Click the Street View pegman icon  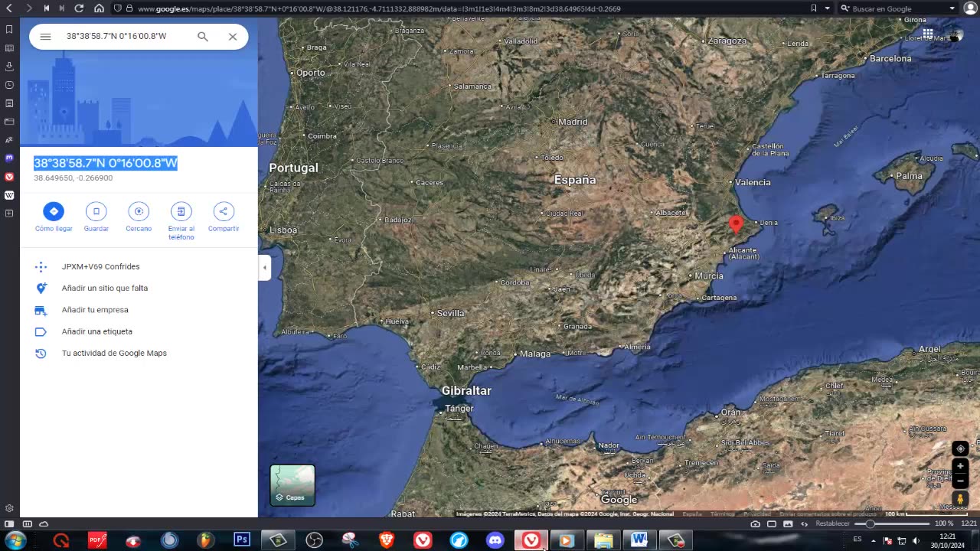tap(960, 499)
